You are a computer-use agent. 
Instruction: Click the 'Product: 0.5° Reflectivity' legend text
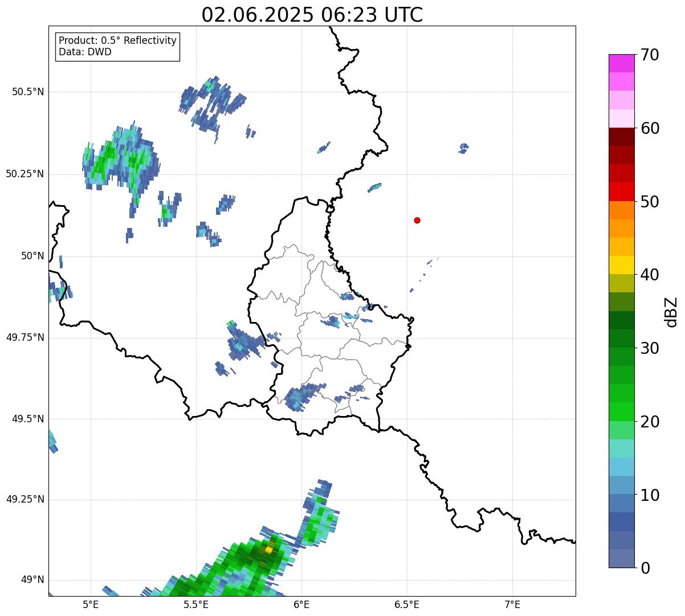(x=117, y=40)
